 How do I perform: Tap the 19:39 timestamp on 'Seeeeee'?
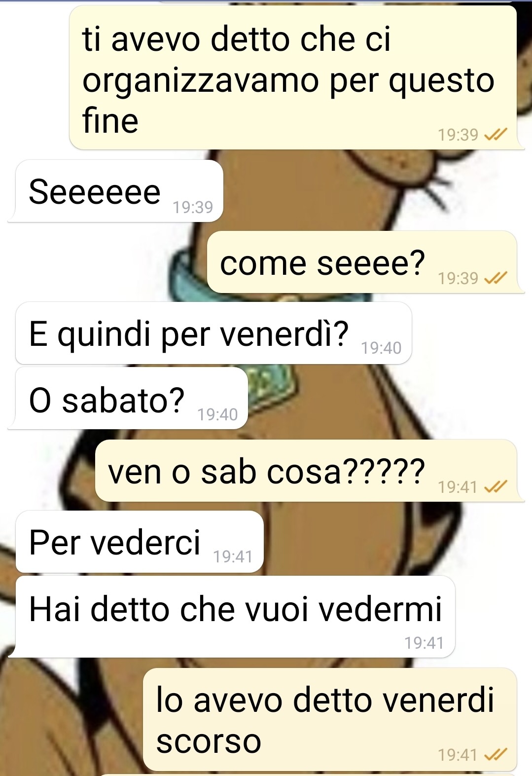point(193,207)
